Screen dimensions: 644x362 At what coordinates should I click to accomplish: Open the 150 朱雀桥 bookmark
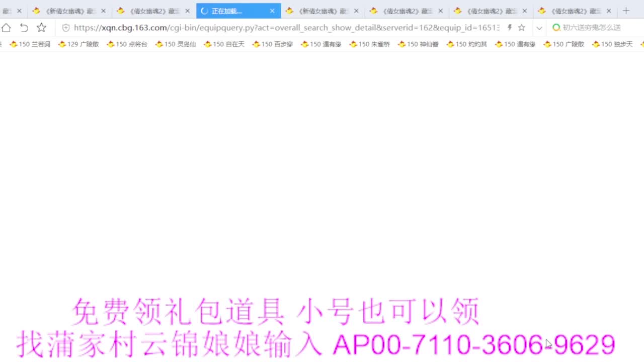point(369,44)
